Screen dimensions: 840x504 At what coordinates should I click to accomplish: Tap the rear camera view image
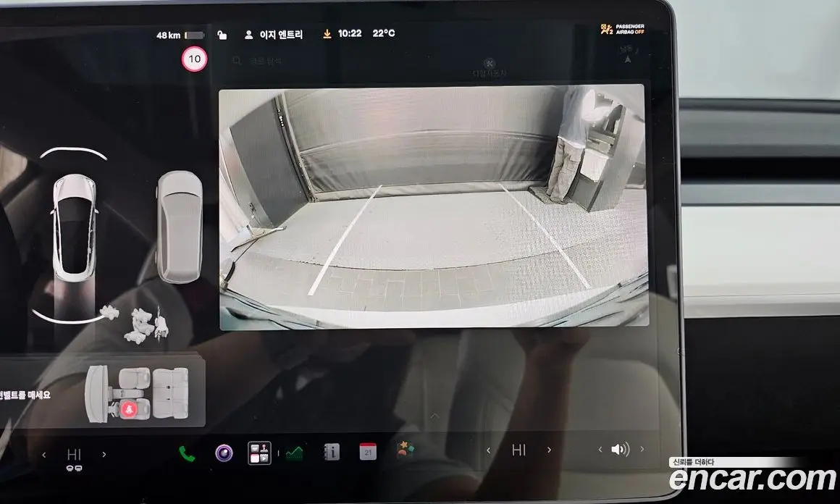pyautogui.click(x=433, y=206)
